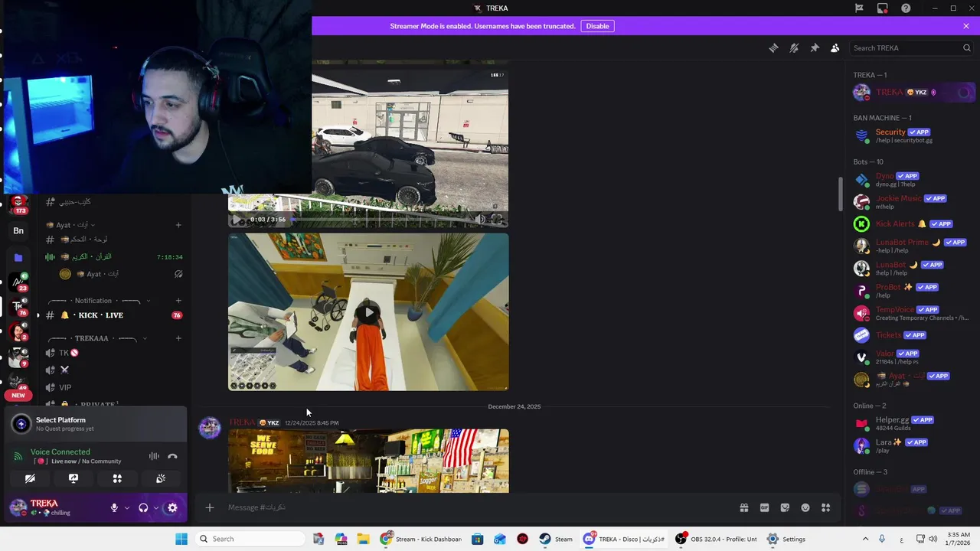
Task: Open Jockie Music bot in member list
Action: pyautogui.click(x=913, y=202)
